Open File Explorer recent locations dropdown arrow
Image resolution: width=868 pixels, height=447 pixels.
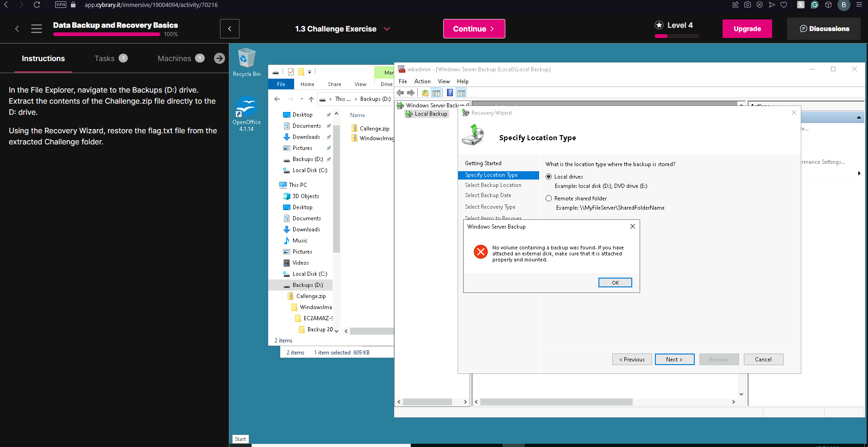[302, 99]
